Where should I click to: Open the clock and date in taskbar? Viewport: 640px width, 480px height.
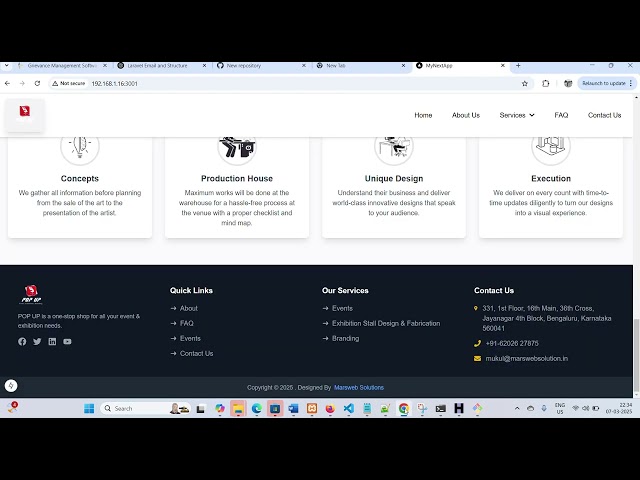point(619,408)
